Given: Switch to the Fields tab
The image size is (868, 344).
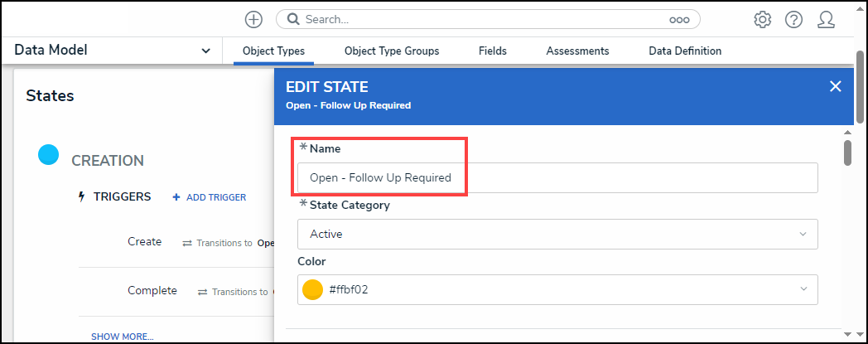Looking at the screenshot, I should (x=493, y=51).
